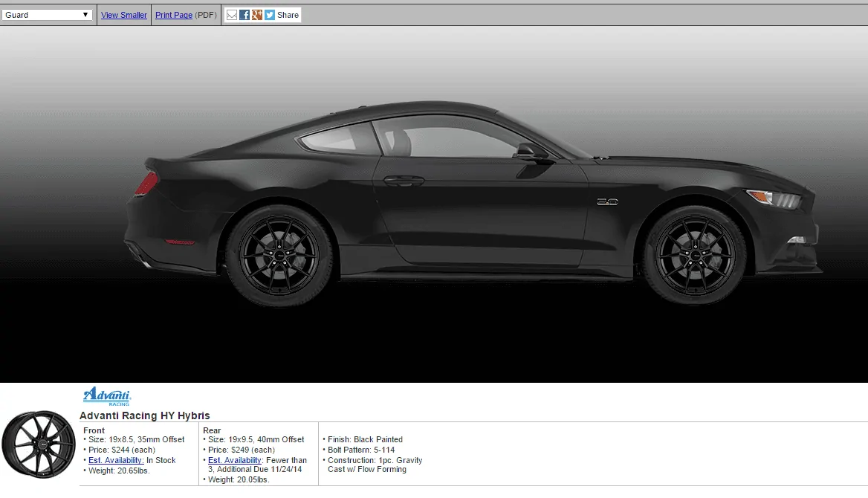Open the Guard color dropdown
The height and width of the screenshot is (498, 868).
tap(47, 15)
